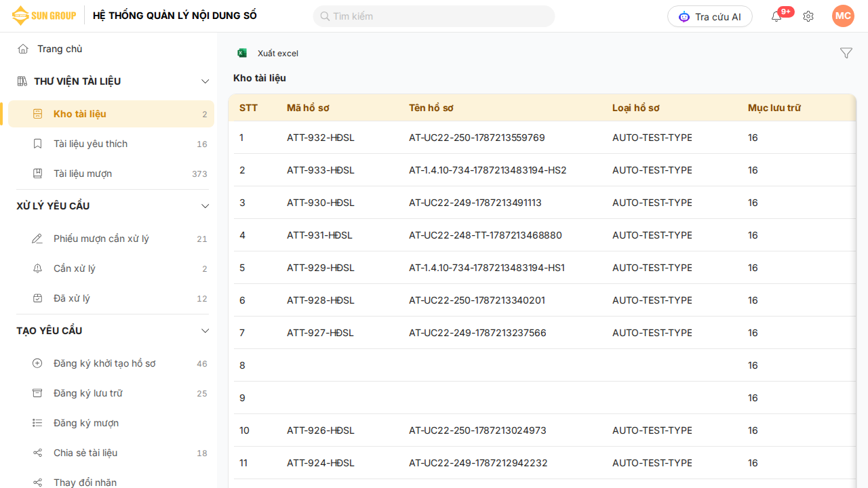Image resolution: width=868 pixels, height=488 pixels.
Task: Click the box icon beside Đăng ký lưu trữ
Action: (x=37, y=393)
